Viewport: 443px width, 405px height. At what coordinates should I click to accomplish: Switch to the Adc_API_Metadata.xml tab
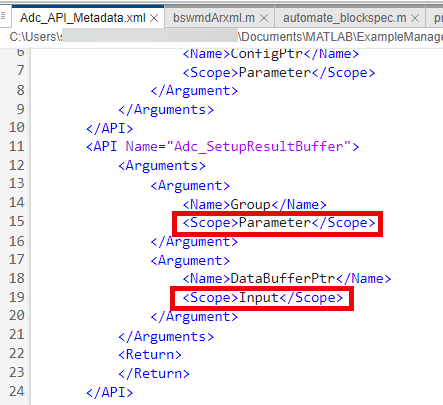coord(83,18)
